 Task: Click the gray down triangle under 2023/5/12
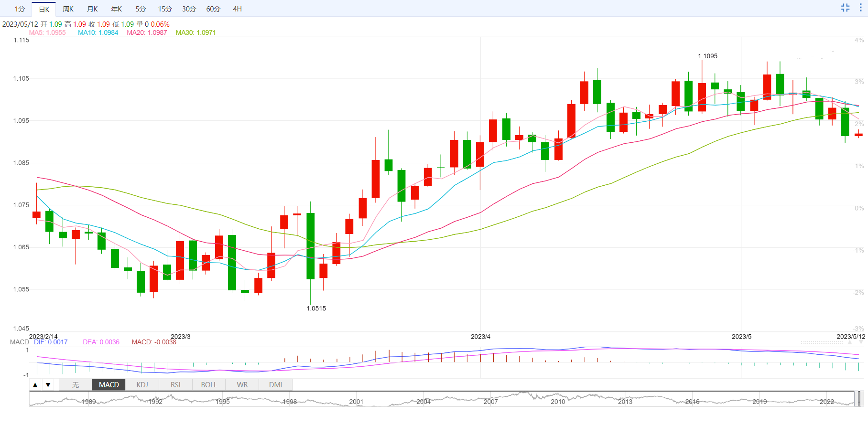click(x=862, y=342)
